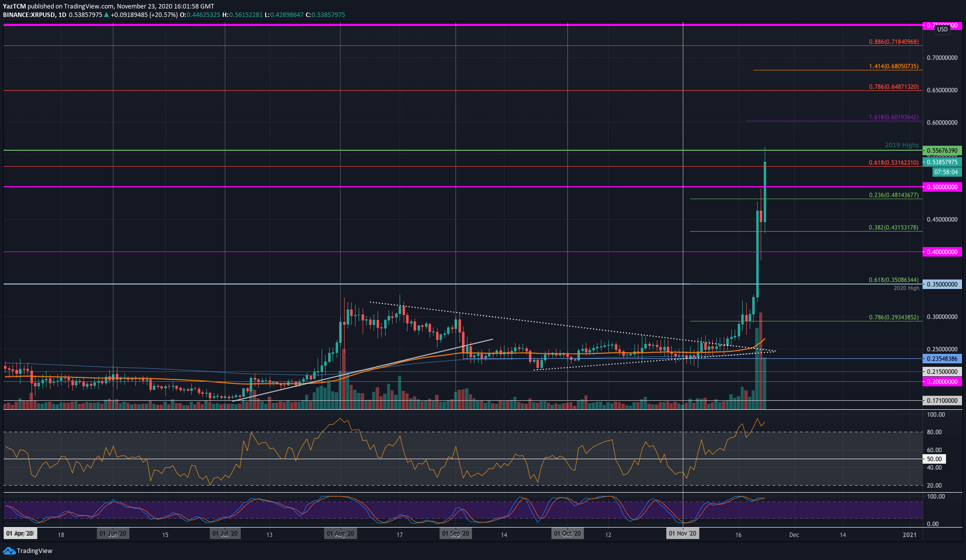Viewport: 966px width, 560px height.
Task: Click the 0.20000000 magenta price tag
Action: coord(942,382)
